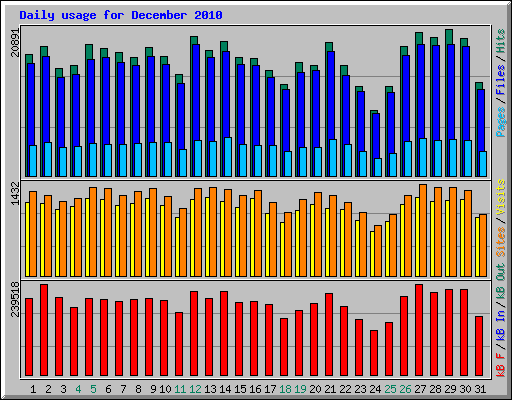Select day 21 on the date axis
The image size is (512, 400).
pyautogui.click(x=330, y=389)
